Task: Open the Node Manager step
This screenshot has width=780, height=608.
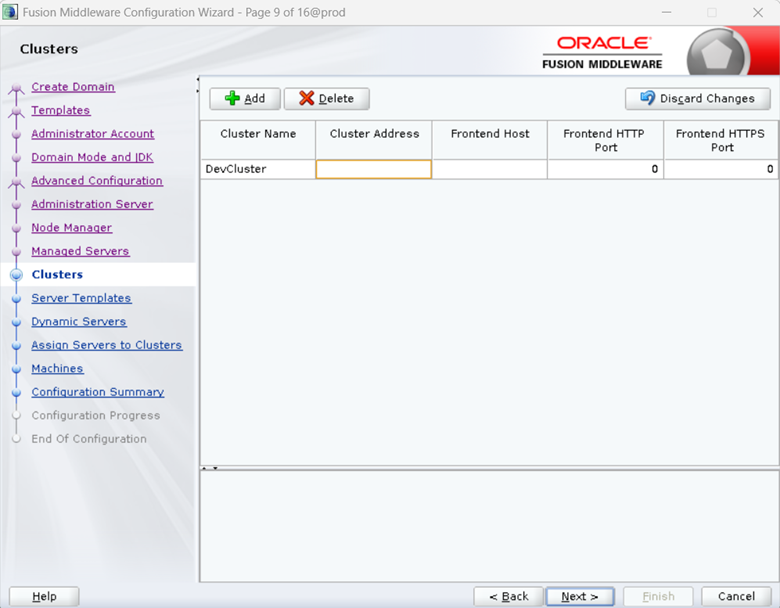Action: (x=72, y=227)
